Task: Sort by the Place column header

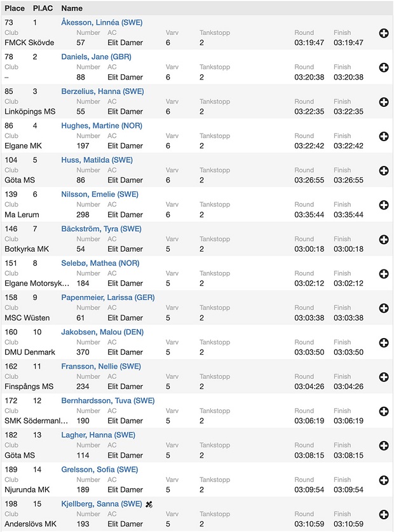Action: coord(15,8)
